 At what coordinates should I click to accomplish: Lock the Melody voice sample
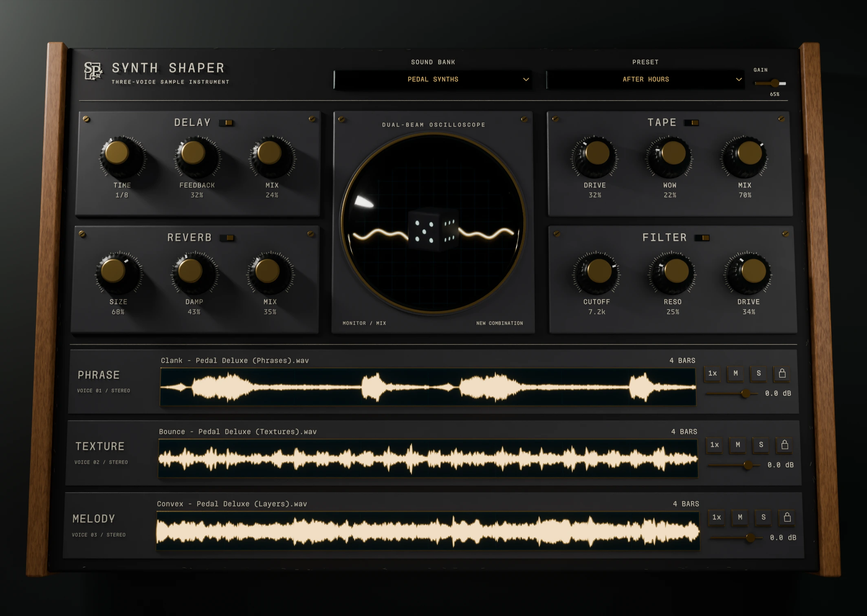click(787, 517)
